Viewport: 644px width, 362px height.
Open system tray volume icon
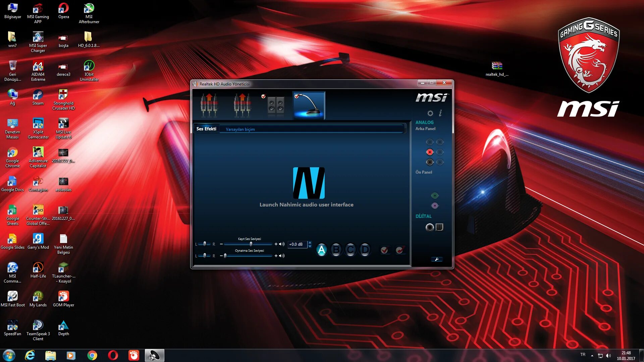pyautogui.click(x=608, y=356)
